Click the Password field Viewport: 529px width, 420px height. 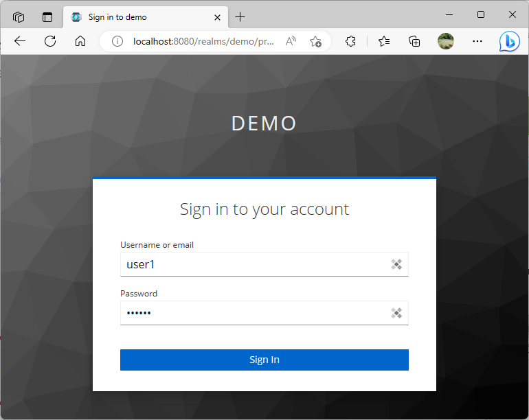(x=264, y=313)
